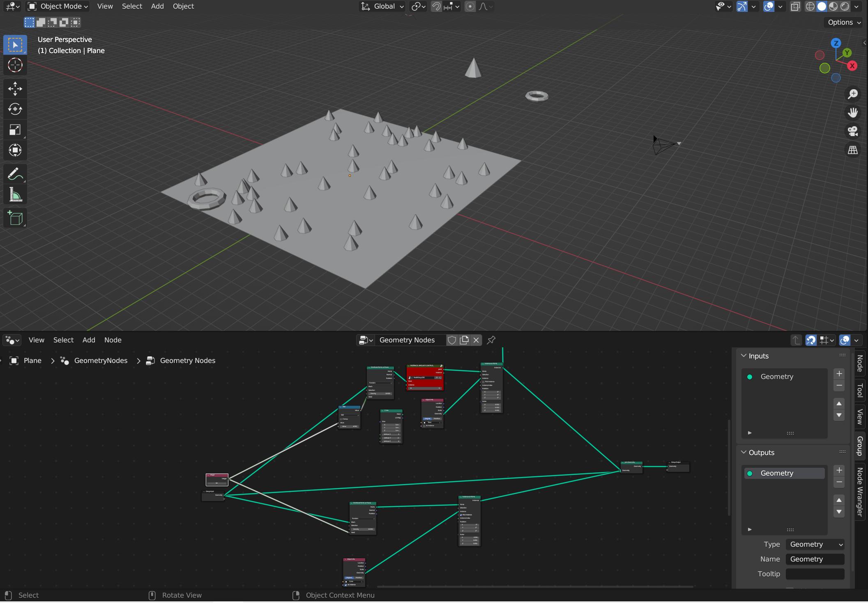Activate the Annotate tool
This screenshot has width=868, height=603.
[x=15, y=174]
